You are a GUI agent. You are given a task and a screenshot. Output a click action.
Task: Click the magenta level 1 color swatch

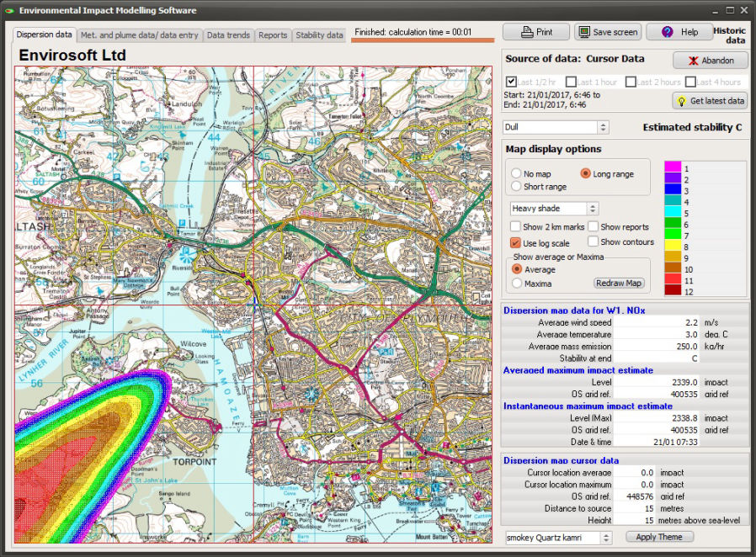(x=673, y=168)
